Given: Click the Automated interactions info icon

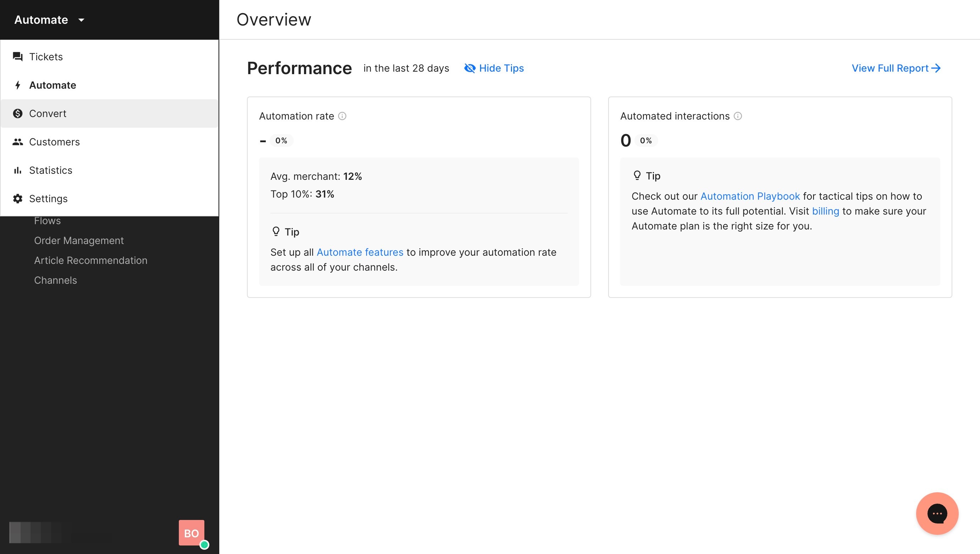Looking at the screenshot, I should pyautogui.click(x=738, y=116).
